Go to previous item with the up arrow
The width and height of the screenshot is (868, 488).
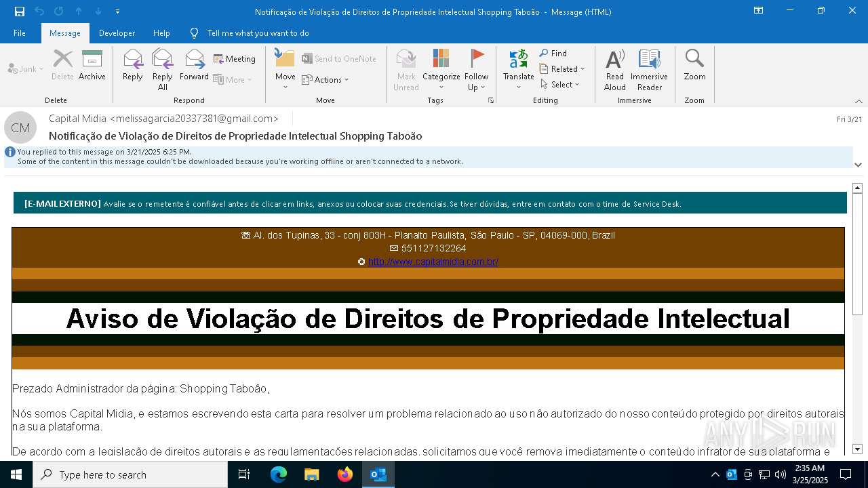click(x=79, y=12)
